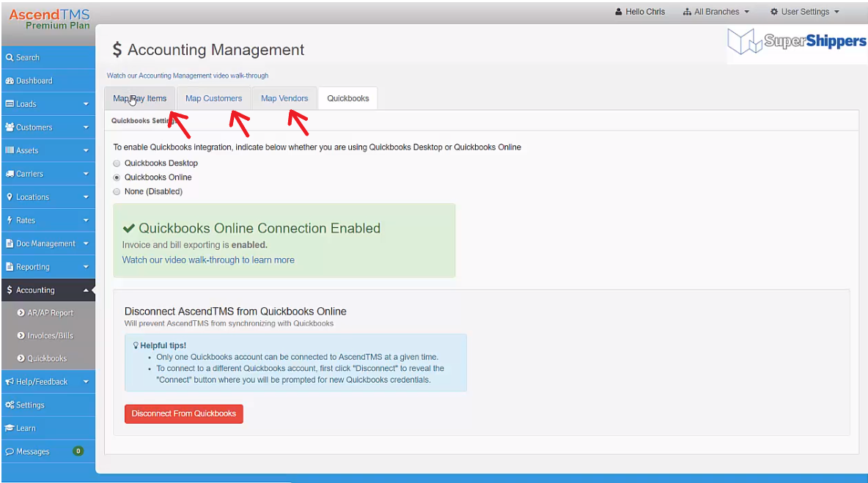Expand the Customers menu arrow
The image size is (868, 483).
(x=86, y=128)
